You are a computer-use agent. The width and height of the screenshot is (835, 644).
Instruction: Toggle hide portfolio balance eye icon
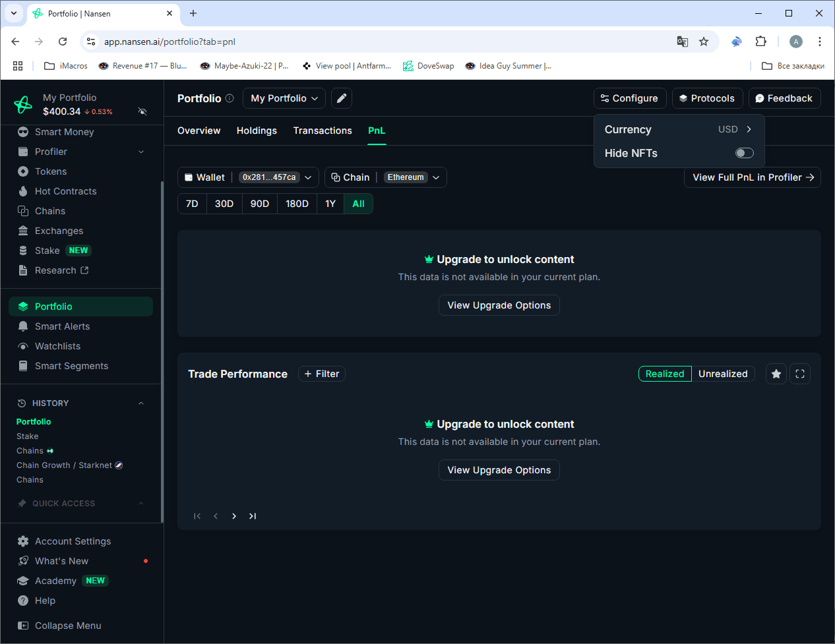pyautogui.click(x=142, y=111)
